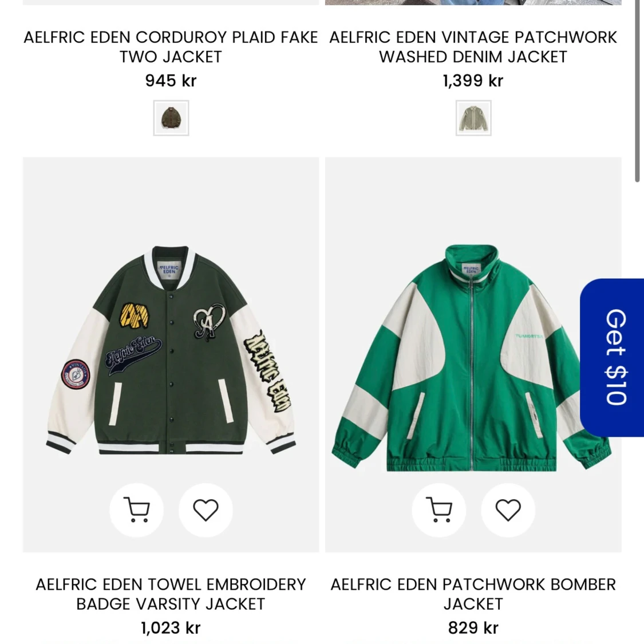The width and height of the screenshot is (644, 644).
Task: Click the 945 kr price
Action: pyautogui.click(x=171, y=81)
